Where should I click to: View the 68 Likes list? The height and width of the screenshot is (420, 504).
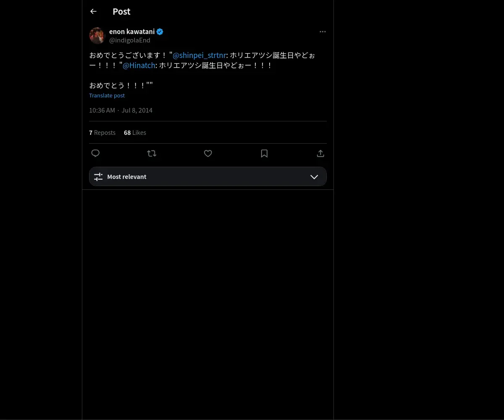(135, 133)
